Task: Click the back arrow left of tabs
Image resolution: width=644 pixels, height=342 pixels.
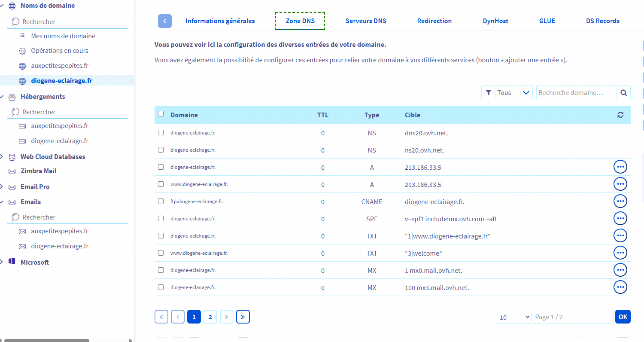Action: tap(165, 21)
